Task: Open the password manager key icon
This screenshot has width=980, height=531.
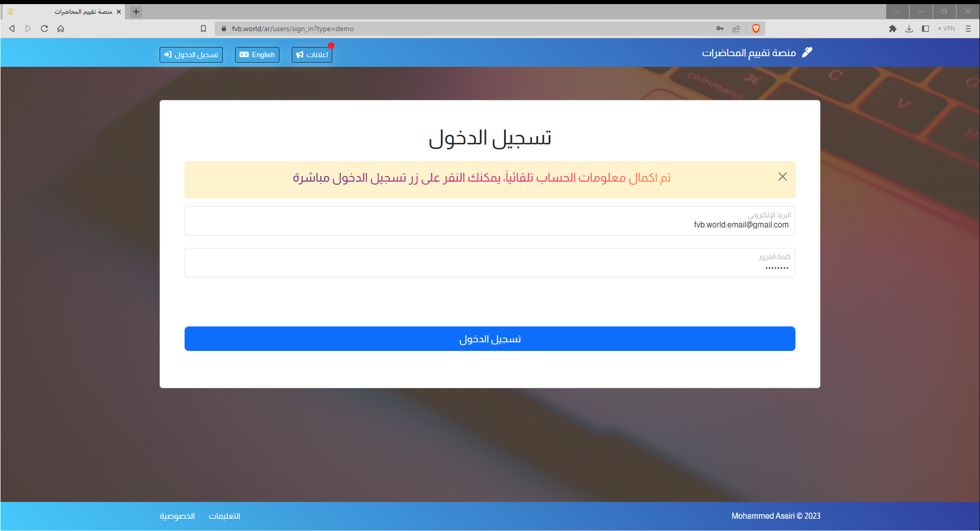Action: pyautogui.click(x=719, y=29)
